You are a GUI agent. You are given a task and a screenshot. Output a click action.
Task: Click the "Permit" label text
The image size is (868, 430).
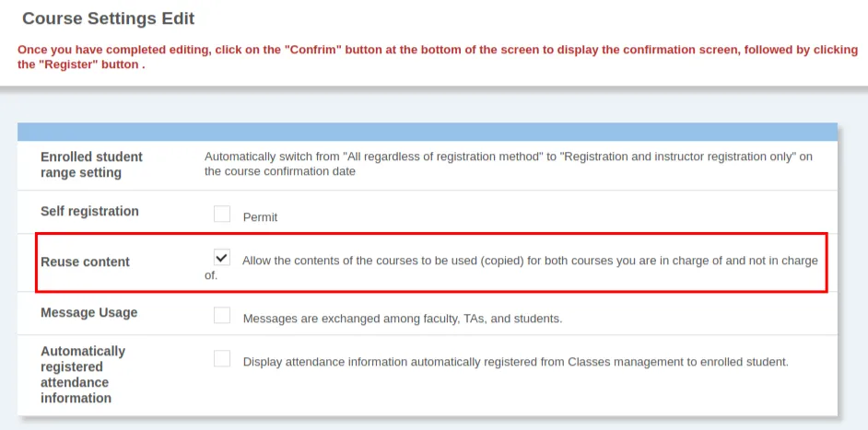point(260,217)
